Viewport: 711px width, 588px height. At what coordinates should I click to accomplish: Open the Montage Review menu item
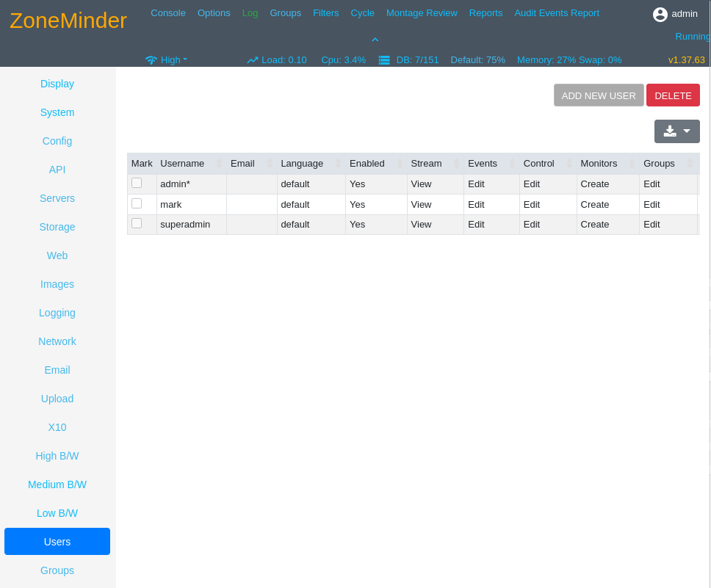pyautogui.click(x=422, y=13)
